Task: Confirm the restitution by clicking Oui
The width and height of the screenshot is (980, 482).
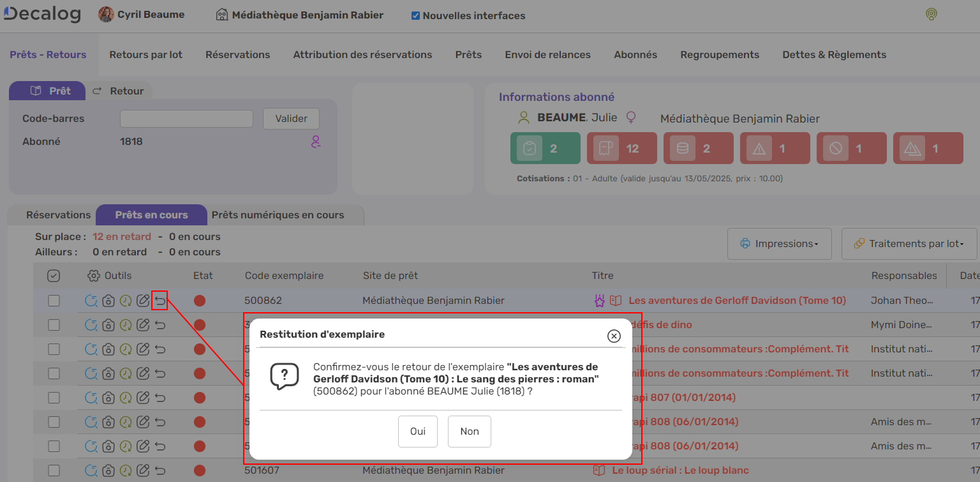Action: 417,431
